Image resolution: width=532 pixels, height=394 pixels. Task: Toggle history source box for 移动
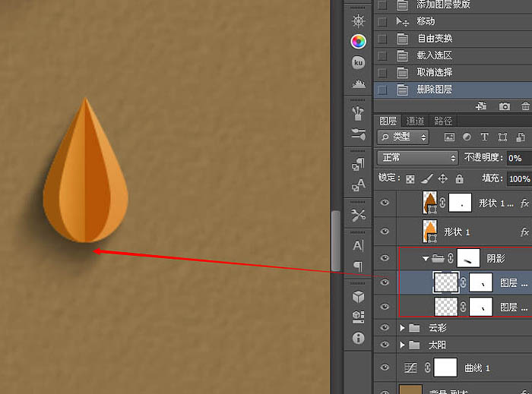[382, 22]
